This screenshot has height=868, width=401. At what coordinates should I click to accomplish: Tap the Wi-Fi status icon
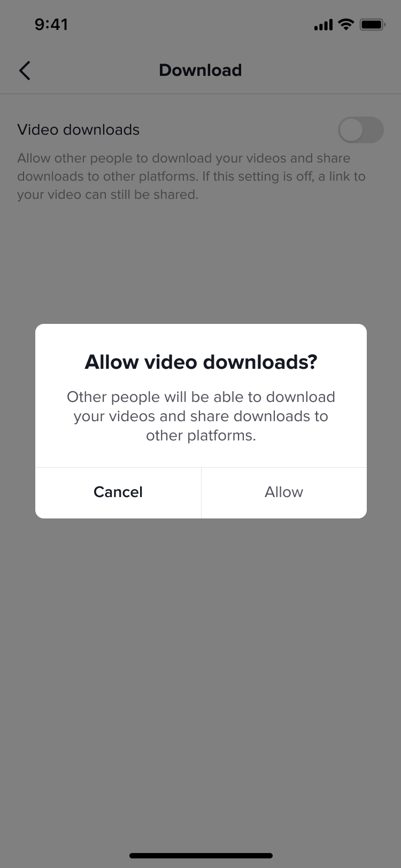pyautogui.click(x=346, y=25)
